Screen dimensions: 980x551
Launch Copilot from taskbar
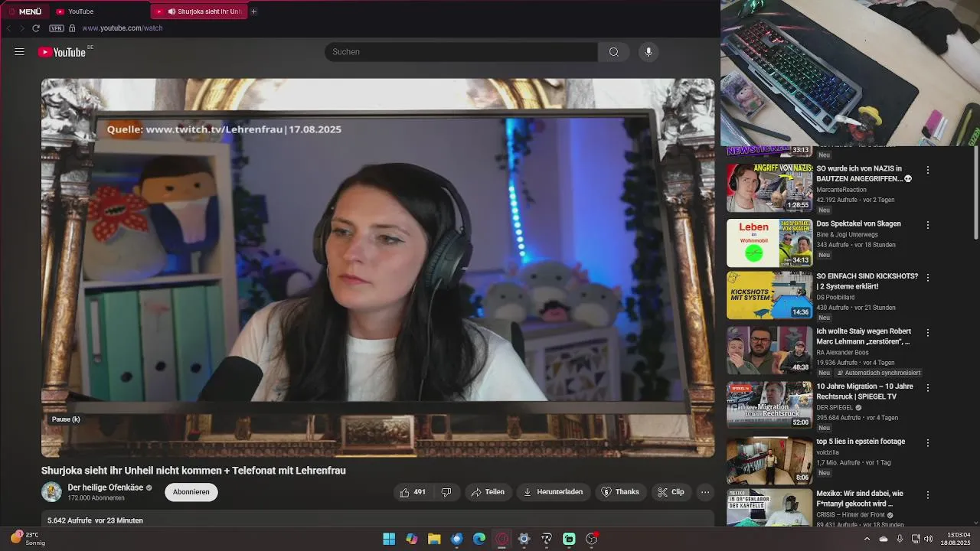click(412, 539)
